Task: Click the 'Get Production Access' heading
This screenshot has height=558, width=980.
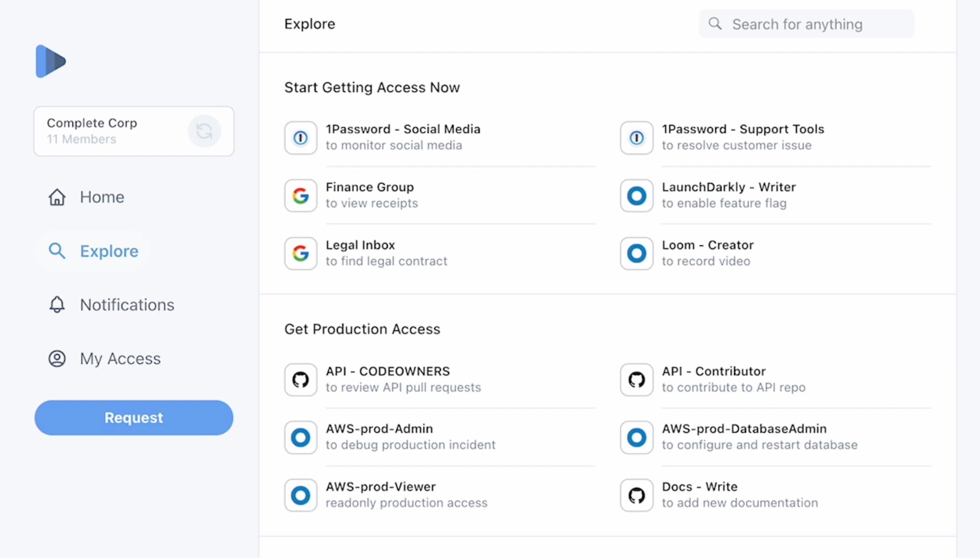Action: (x=363, y=329)
